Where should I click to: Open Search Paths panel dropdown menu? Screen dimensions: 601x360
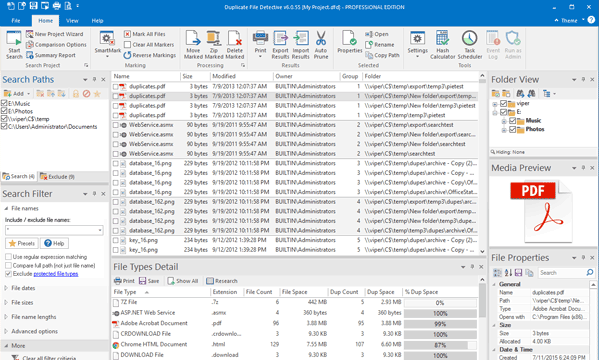[x=85, y=80]
